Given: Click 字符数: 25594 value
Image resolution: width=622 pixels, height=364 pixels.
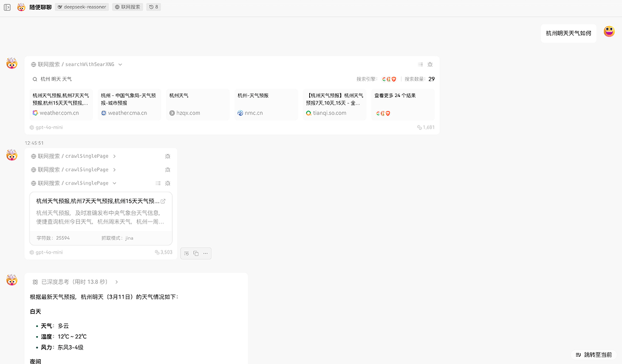Looking at the screenshot, I should (53, 238).
